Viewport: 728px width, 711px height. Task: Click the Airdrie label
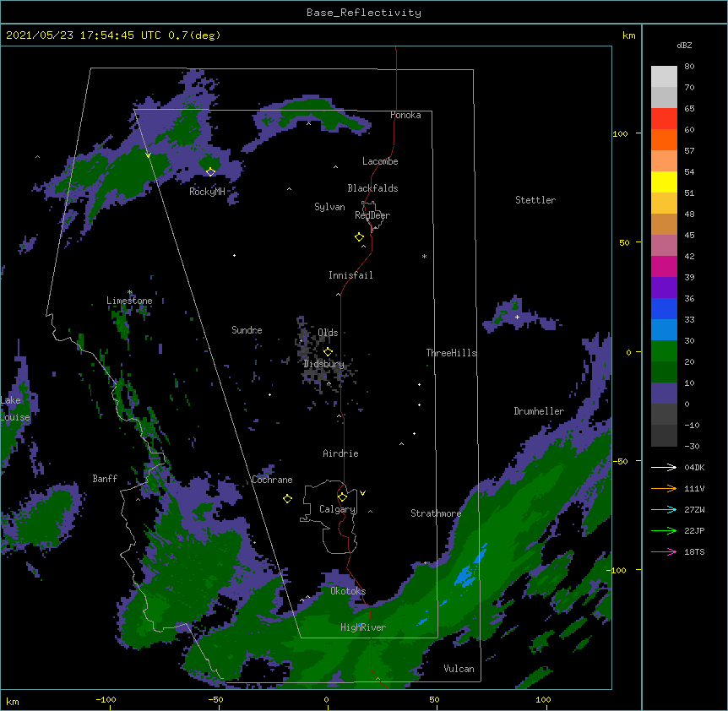341,453
